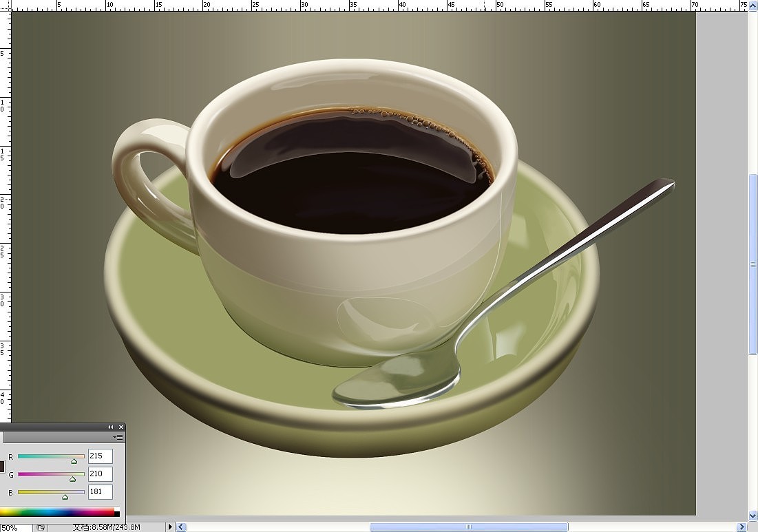The width and height of the screenshot is (758, 532).
Task: Pick a color from the spectrum ramp
Action: (57, 512)
